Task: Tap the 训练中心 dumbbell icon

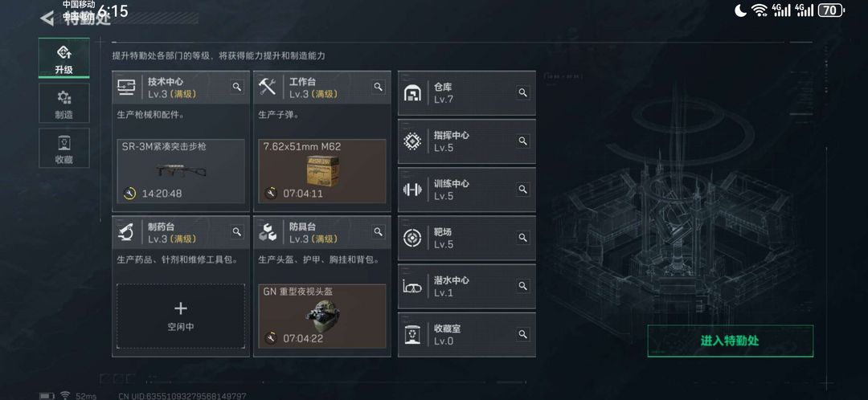Action: point(412,190)
